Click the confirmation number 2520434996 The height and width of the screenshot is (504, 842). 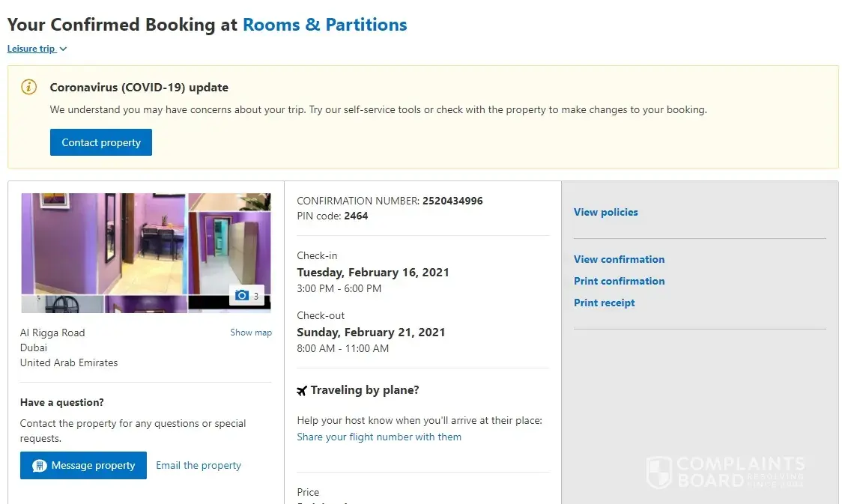coord(452,201)
